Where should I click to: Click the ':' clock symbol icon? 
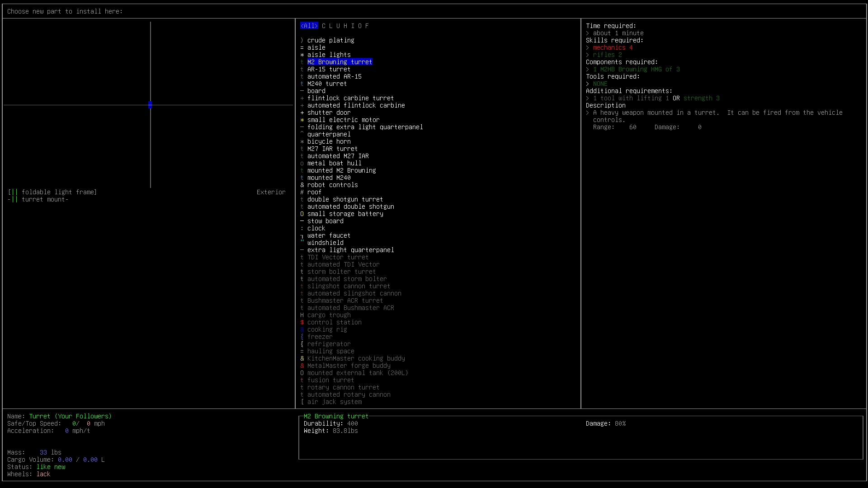click(x=302, y=228)
